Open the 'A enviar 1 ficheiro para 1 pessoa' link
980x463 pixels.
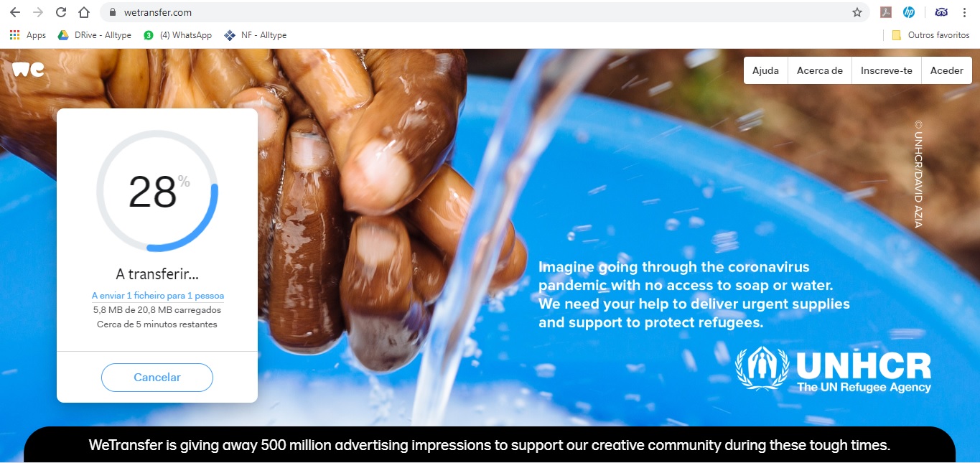158,296
